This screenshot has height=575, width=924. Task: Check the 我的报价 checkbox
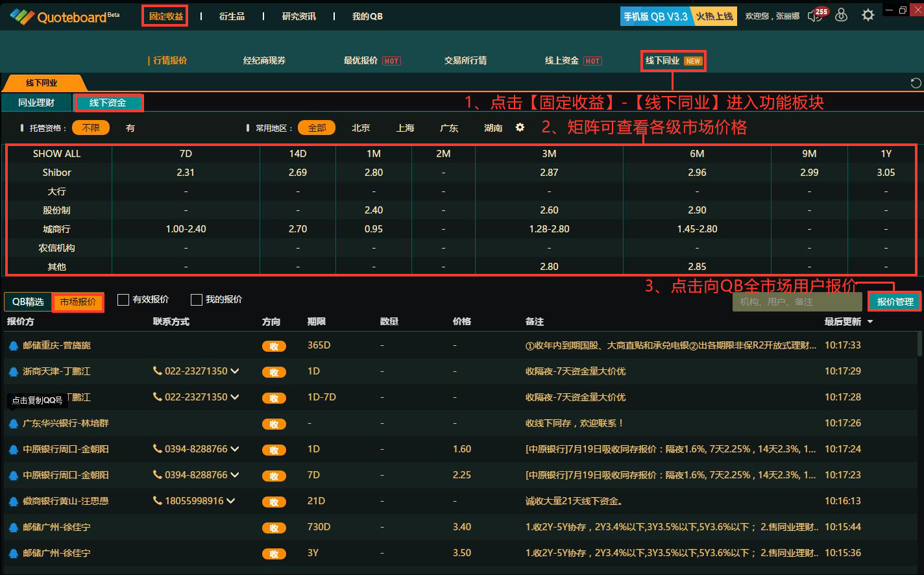pyautogui.click(x=196, y=299)
